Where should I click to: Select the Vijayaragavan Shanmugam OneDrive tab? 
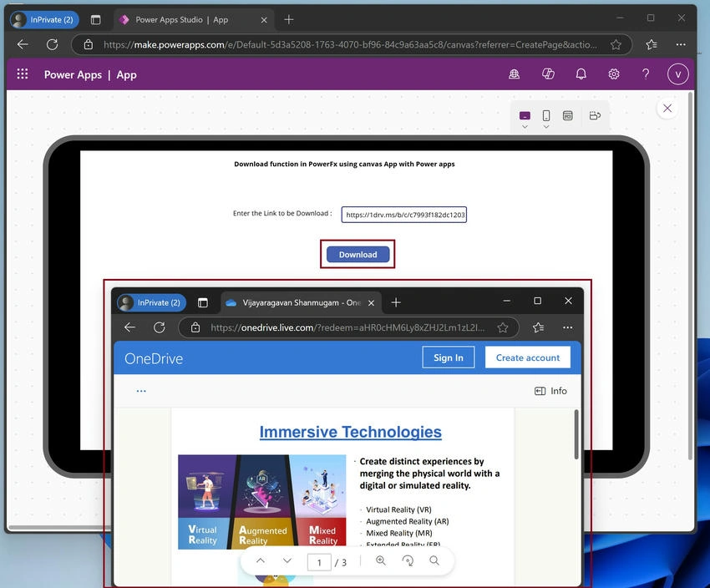301,303
